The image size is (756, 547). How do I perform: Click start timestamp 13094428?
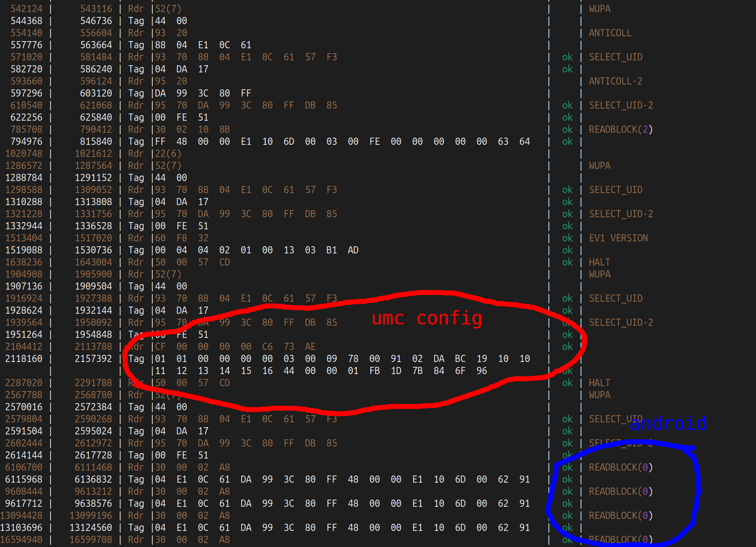pos(21,516)
